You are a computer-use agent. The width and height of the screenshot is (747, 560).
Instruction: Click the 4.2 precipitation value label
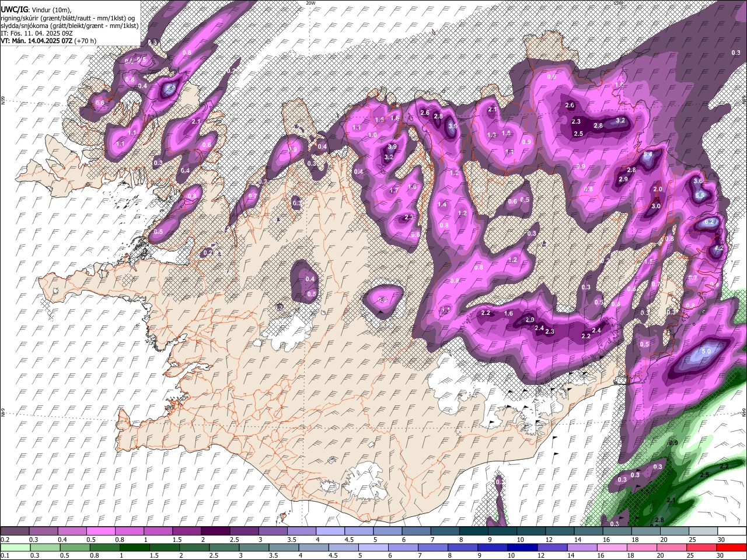point(719,248)
